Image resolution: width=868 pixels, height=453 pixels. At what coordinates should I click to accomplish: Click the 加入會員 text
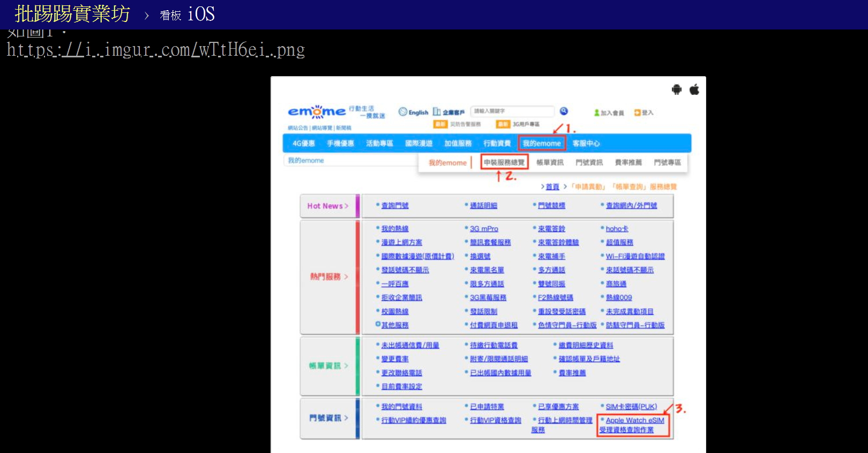(612, 113)
